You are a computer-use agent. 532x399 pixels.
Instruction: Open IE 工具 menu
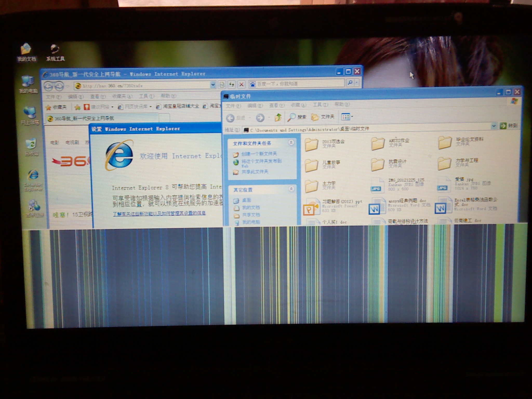point(147,96)
